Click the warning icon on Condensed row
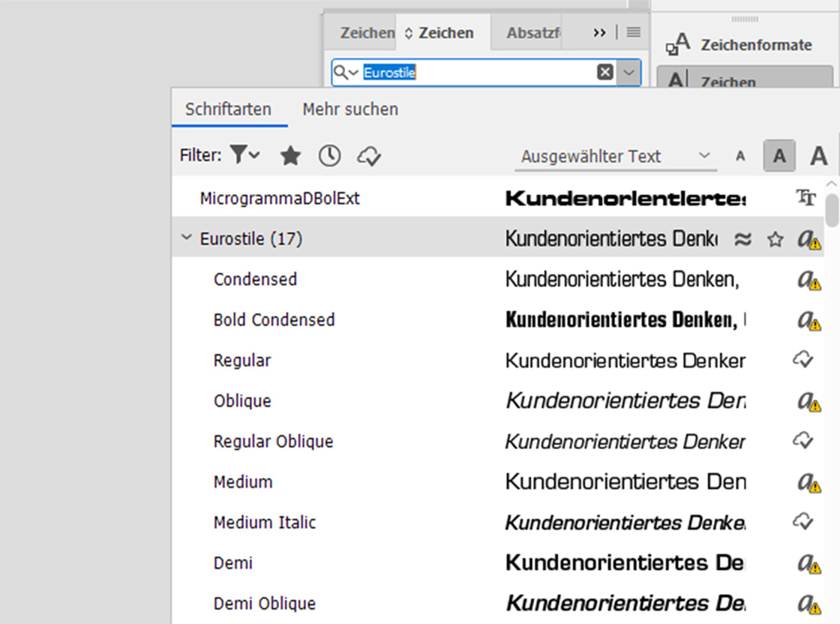The height and width of the screenshot is (624, 840). click(809, 280)
